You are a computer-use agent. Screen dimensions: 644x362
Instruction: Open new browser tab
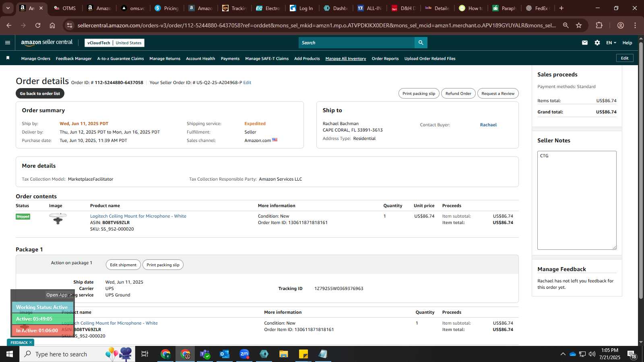pos(561,8)
